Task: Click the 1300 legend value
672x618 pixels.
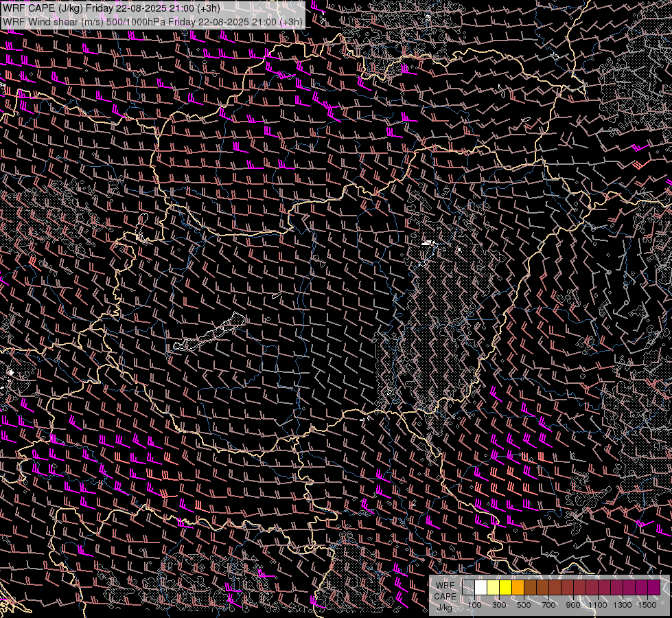Action: [623, 605]
